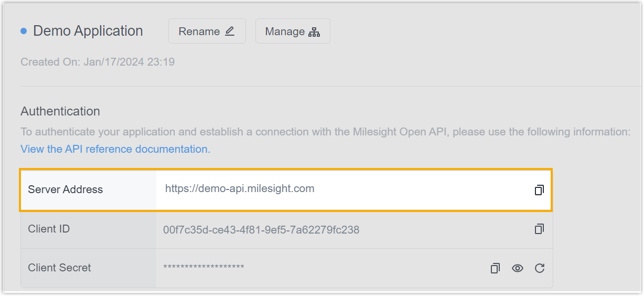The width and height of the screenshot is (644, 296).
Task: Click the Authentication section heading
Action: click(x=60, y=111)
